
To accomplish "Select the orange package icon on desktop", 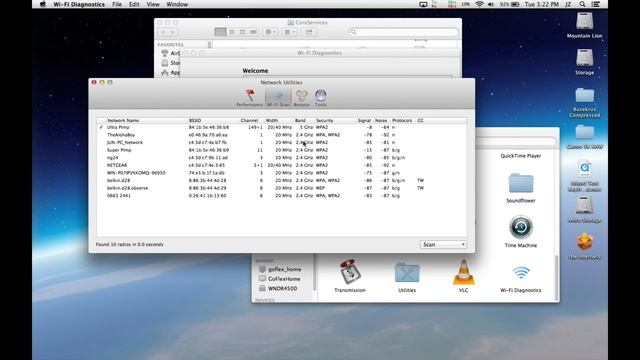I will tap(584, 242).
